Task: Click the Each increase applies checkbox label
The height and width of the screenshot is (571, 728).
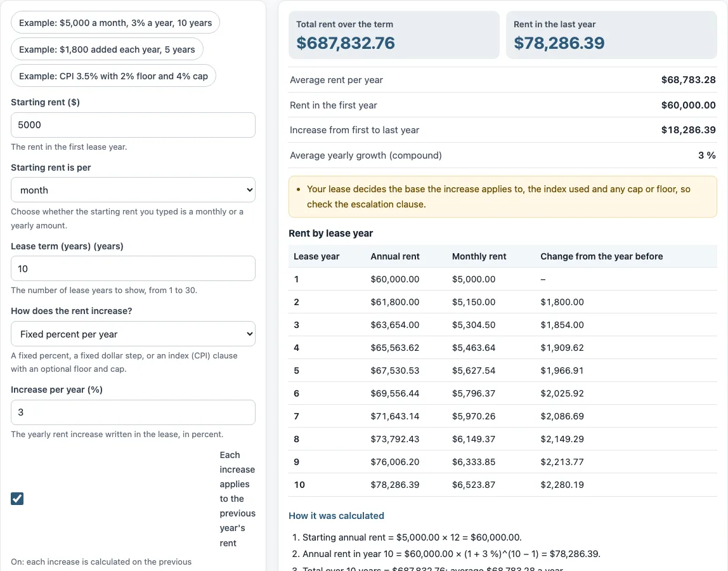Action: (237, 499)
